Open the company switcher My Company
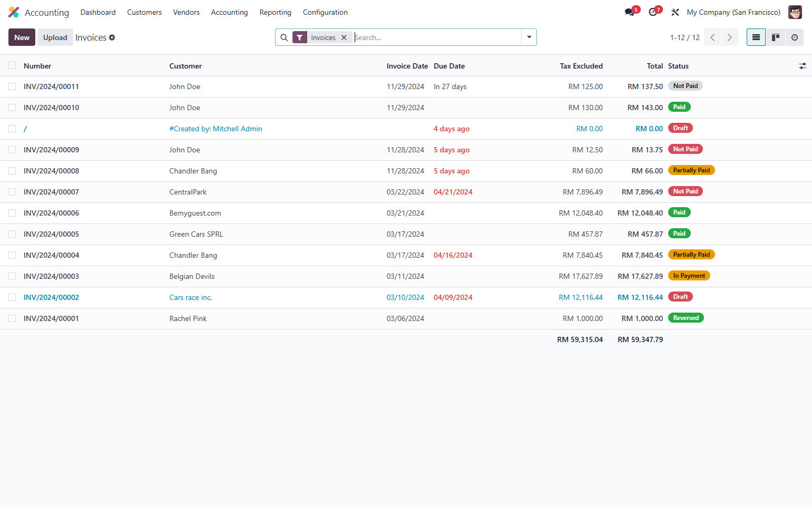 733,12
